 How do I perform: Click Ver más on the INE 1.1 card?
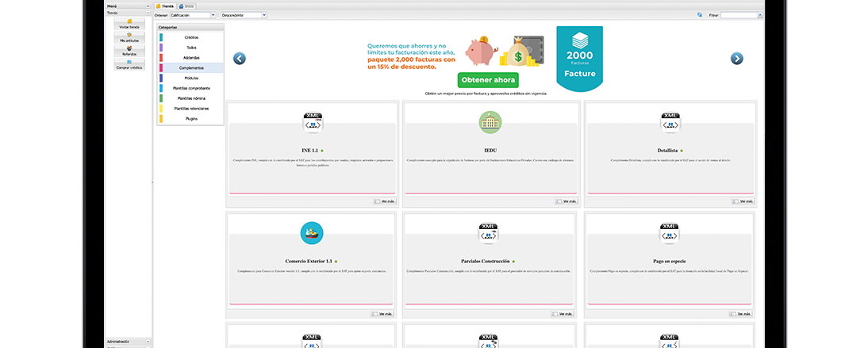(x=385, y=201)
